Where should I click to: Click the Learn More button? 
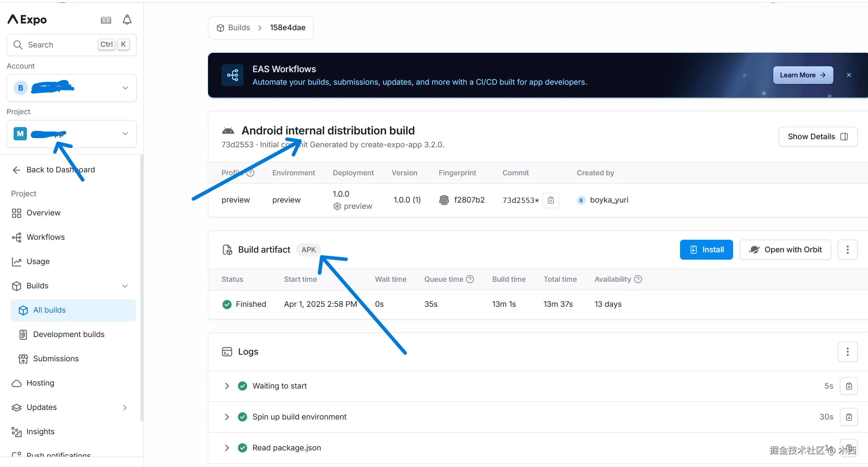[803, 75]
